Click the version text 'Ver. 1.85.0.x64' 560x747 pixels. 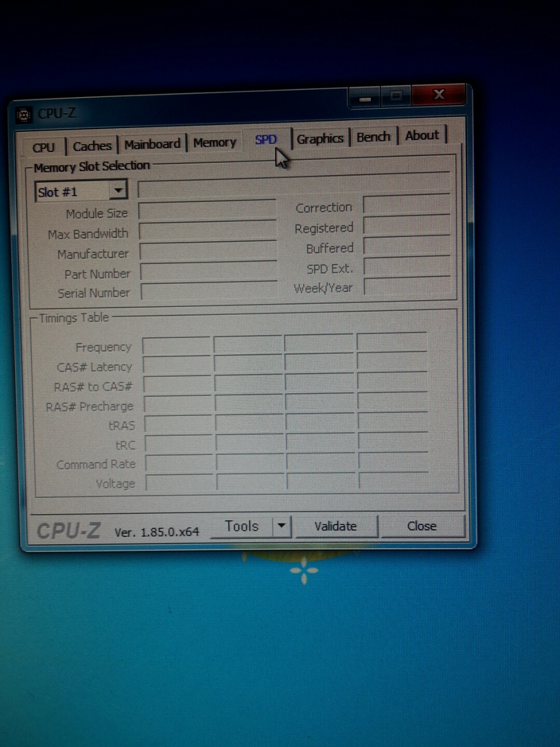pos(157,532)
